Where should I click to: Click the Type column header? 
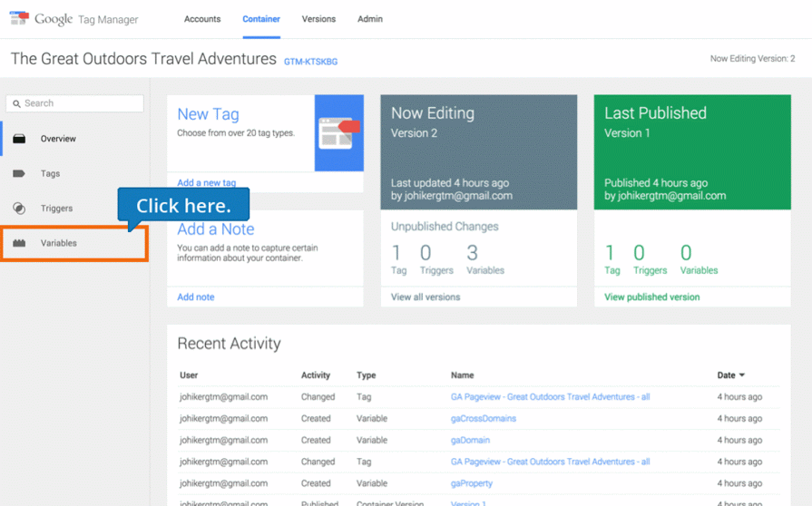[367, 375]
